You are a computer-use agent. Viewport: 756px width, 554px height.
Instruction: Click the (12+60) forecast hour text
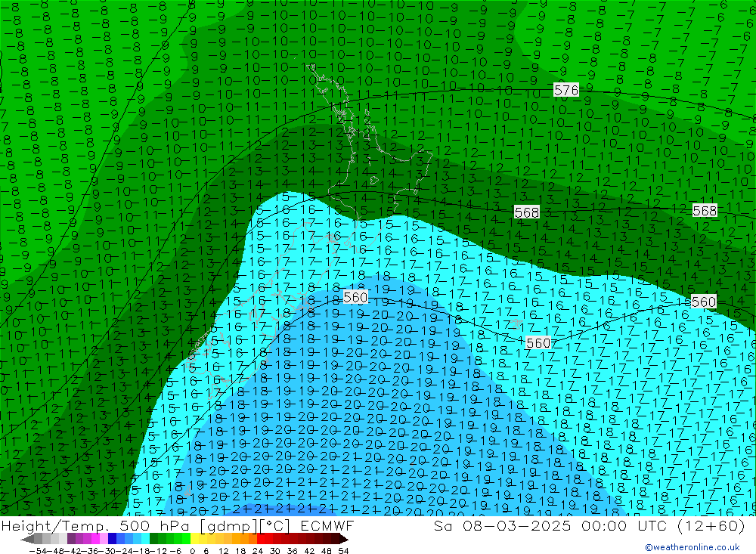(711, 525)
